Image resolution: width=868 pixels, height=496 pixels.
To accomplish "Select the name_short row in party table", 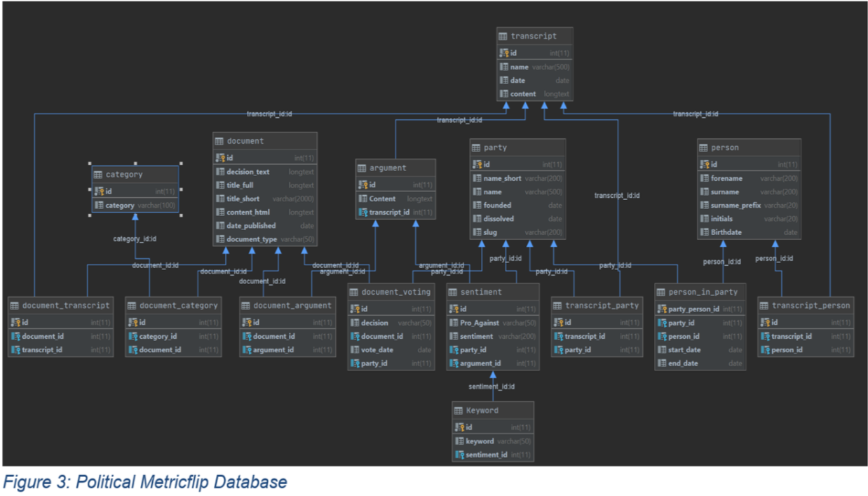I will (517, 178).
